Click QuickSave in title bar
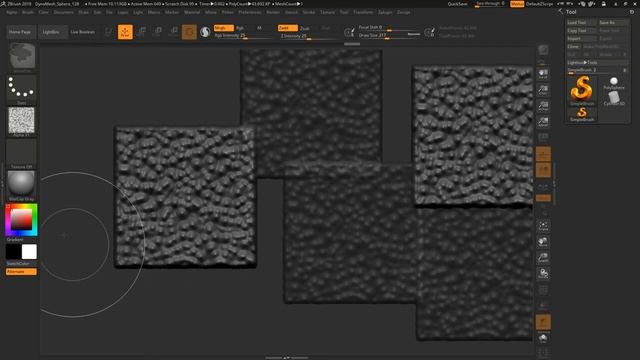640x360 pixels. (x=458, y=4)
